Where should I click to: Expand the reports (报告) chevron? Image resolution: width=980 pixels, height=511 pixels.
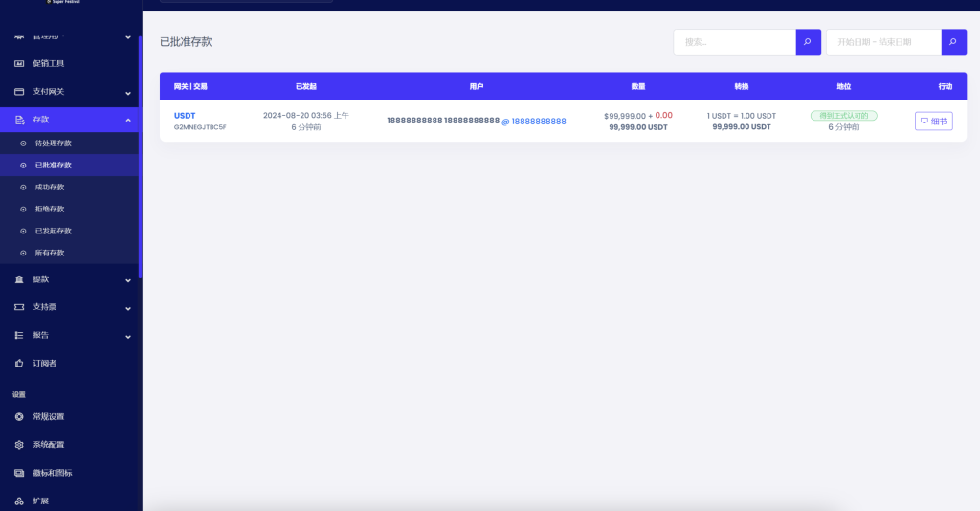[128, 336]
